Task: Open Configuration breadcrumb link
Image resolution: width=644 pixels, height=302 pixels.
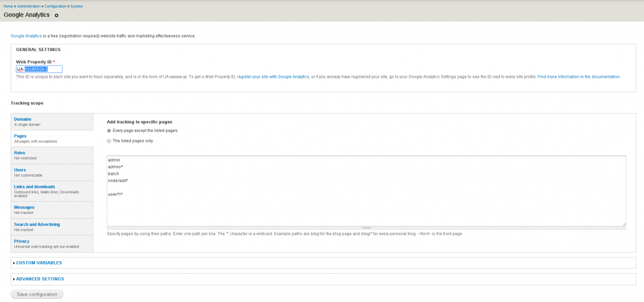Action: coord(55,6)
